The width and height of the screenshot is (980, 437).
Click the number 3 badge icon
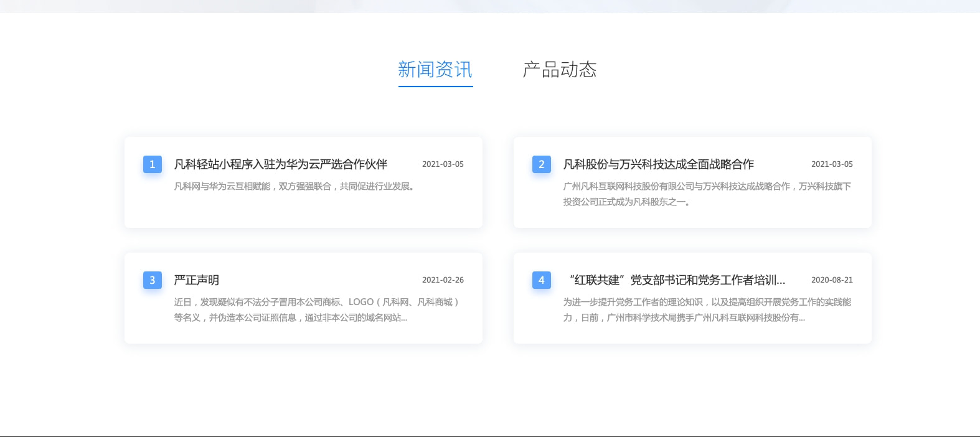point(153,280)
